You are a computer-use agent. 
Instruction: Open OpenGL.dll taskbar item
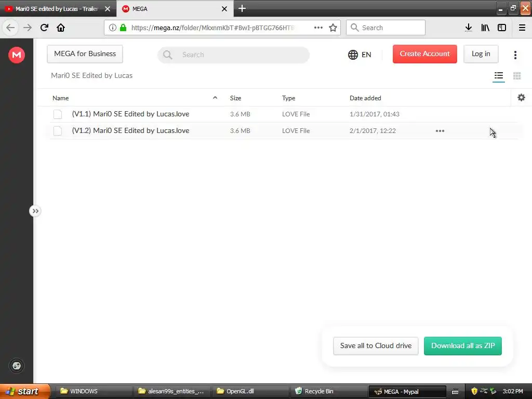click(x=250, y=391)
